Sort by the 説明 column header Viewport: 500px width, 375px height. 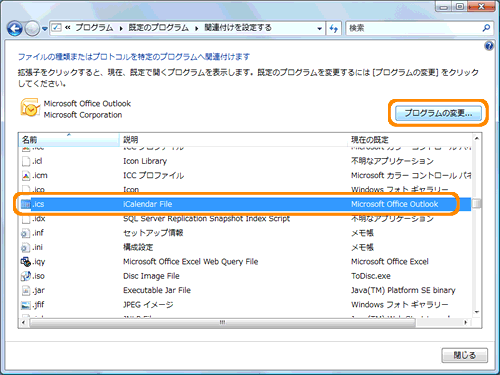(233, 140)
